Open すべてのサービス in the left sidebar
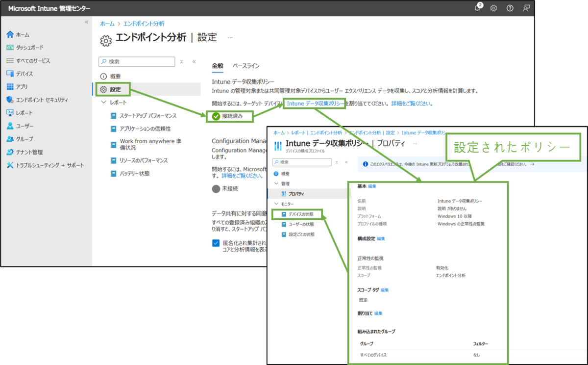The height and width of the screenshot is (365, 588). 28,61
